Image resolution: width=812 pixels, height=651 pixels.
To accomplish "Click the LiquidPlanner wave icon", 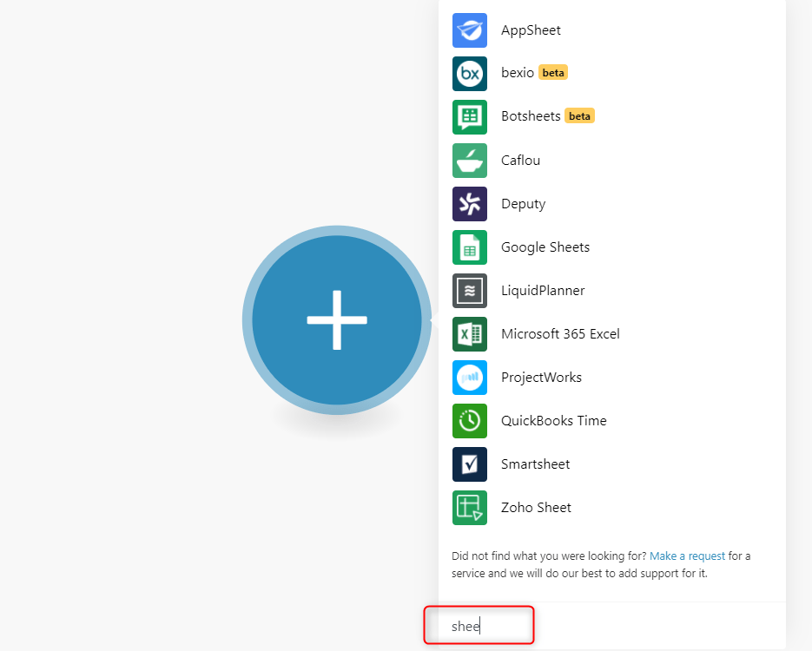I will 470,291.
